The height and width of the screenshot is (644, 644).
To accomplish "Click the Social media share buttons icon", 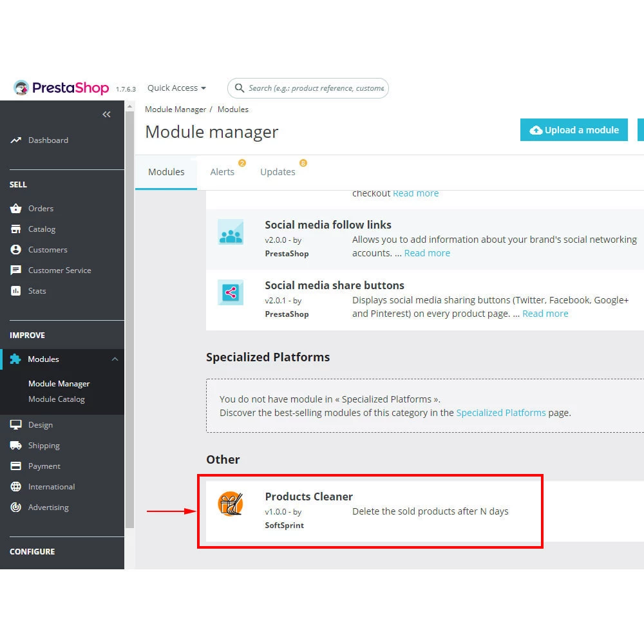I will pyautogui.click(x=230, y=292).
